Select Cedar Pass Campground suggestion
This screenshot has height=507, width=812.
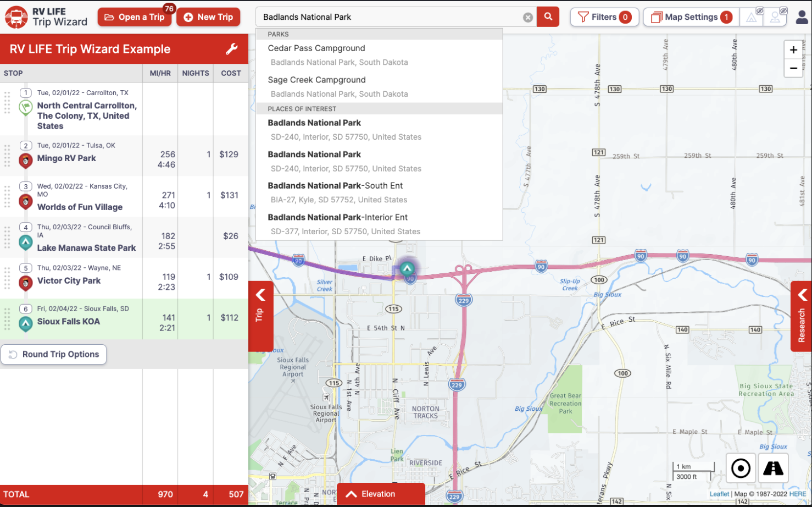pyautogui.click(x=379, y=55)
